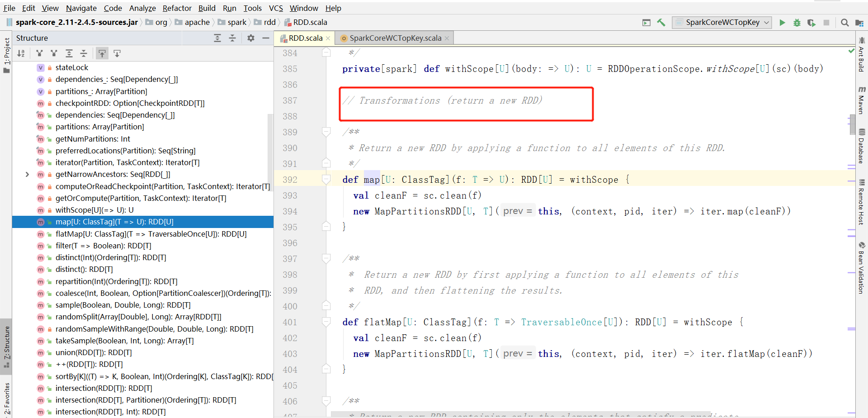The width and height of the screenshot is (868, 418).
Task: Toggle Sort Alphabetically in Structure toolbar
Action: tap(21, 53)
